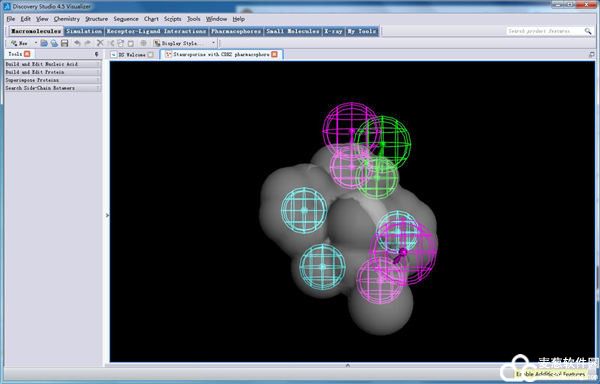The image size is (600, 384).
Task: Open the Structure menu
Action: [x=96, y=19]
